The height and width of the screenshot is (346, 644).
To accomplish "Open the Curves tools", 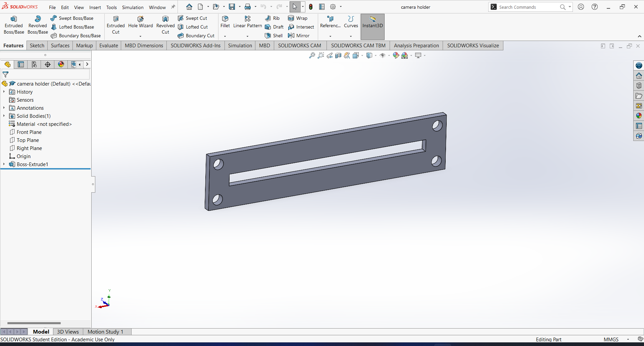I will [x=351, y=22].
